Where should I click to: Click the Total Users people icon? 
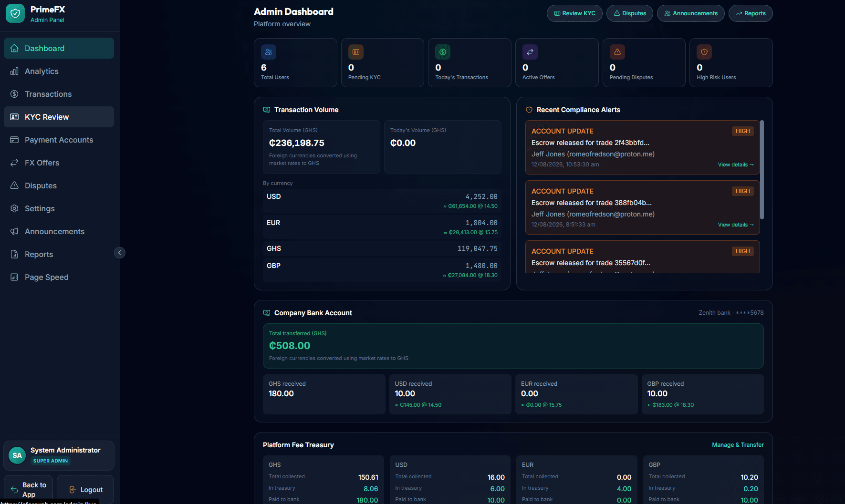[269, 52]
